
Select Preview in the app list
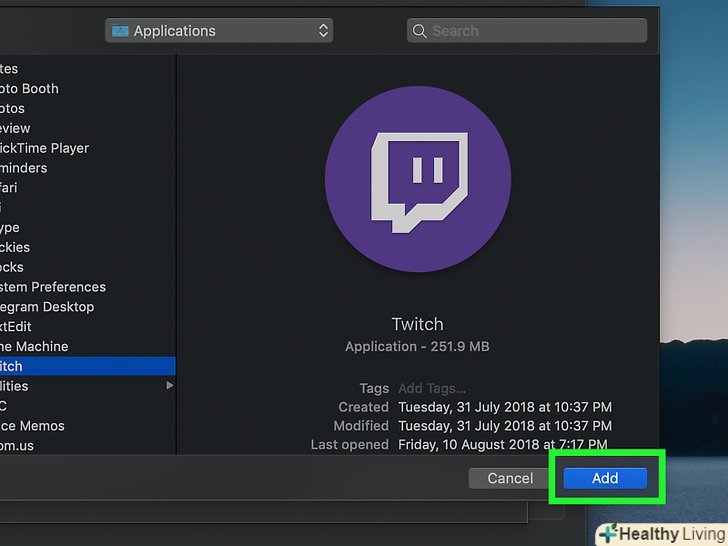88,128
